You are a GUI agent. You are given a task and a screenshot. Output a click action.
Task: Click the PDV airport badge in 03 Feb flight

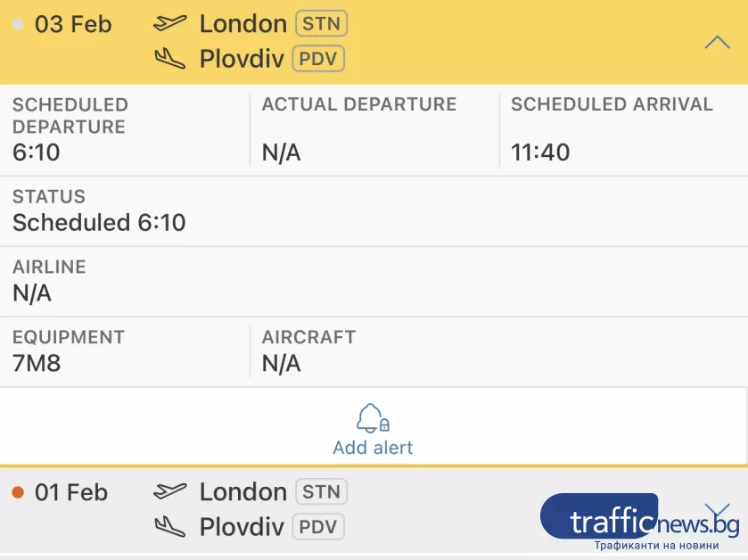[317, 59]
